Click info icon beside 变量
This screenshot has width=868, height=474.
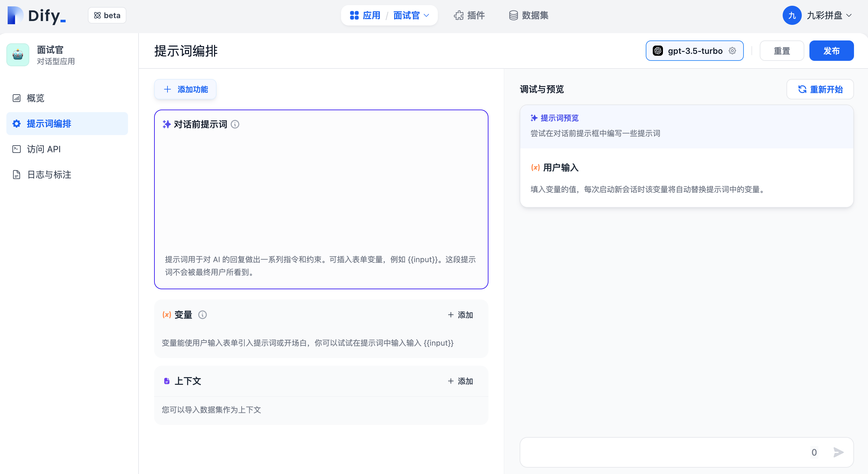click(x=202, y=314)
